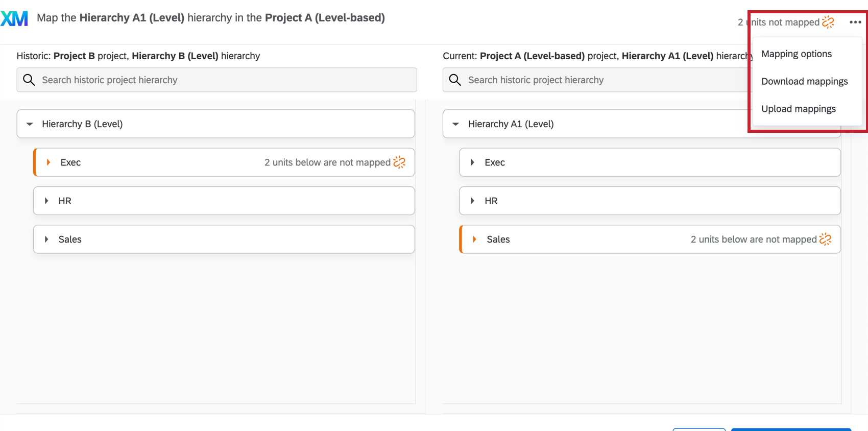Click the XM logo
The width and height of the screenshot is (868, 431).
[14, 18]
